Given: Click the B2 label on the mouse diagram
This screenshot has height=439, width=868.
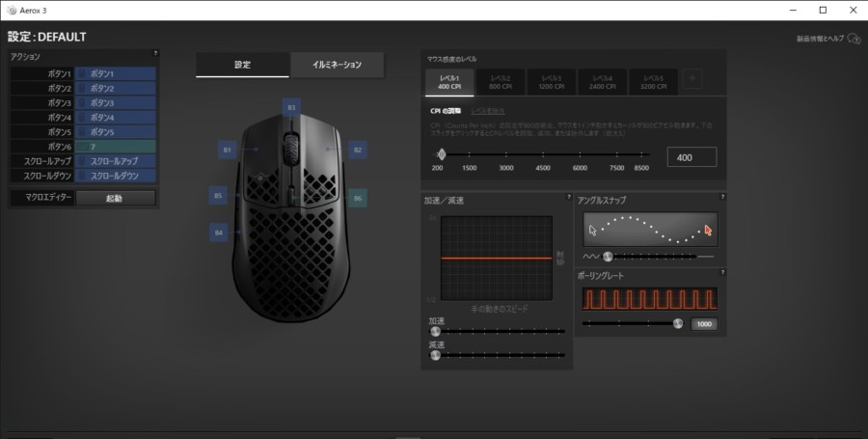Looking at the screenshot, I should click(357, 150).
